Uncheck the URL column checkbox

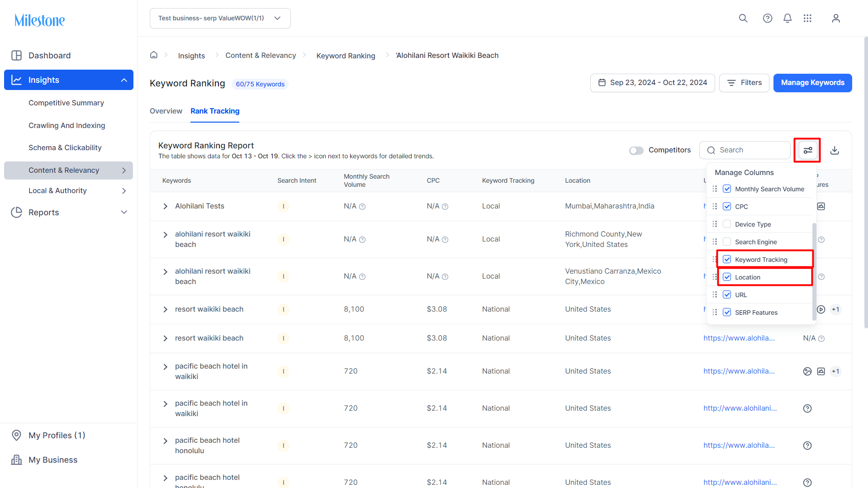click(x=727, y=294)
